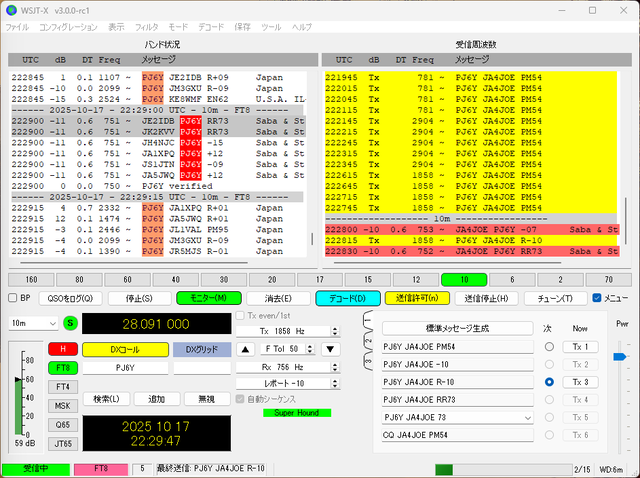This screenshot has width=640, height=478.
Task: Adjust the F Tol 50 spinner arrows
Action: tap(310, 349)
